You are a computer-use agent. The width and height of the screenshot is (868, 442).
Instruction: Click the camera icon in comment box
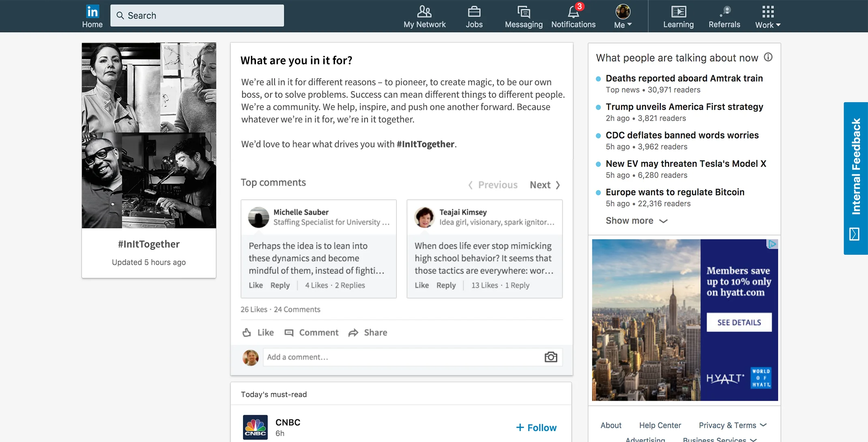(x=550, y=357)
